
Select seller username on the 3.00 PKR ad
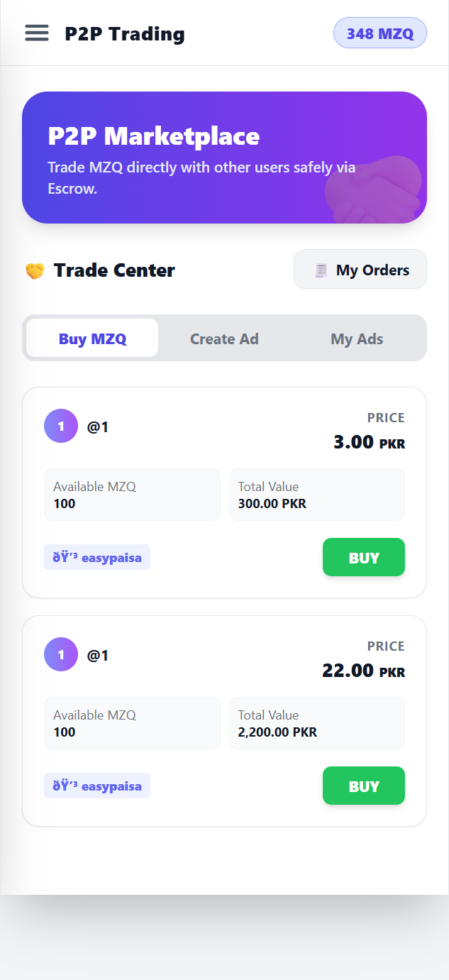click(98, 427)
